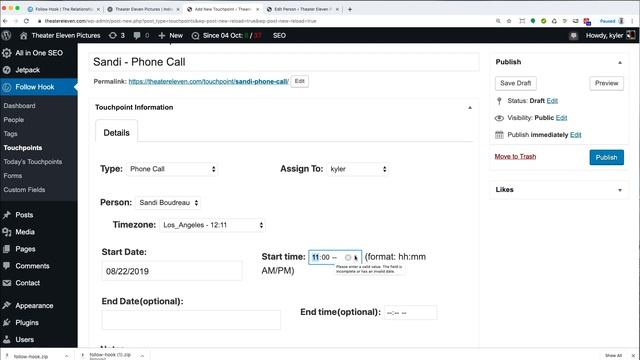The height and width of the screenshot is (360, 640).
Task: Click Save Draft button
Action: pyautogui.click(x=516, y=83)
